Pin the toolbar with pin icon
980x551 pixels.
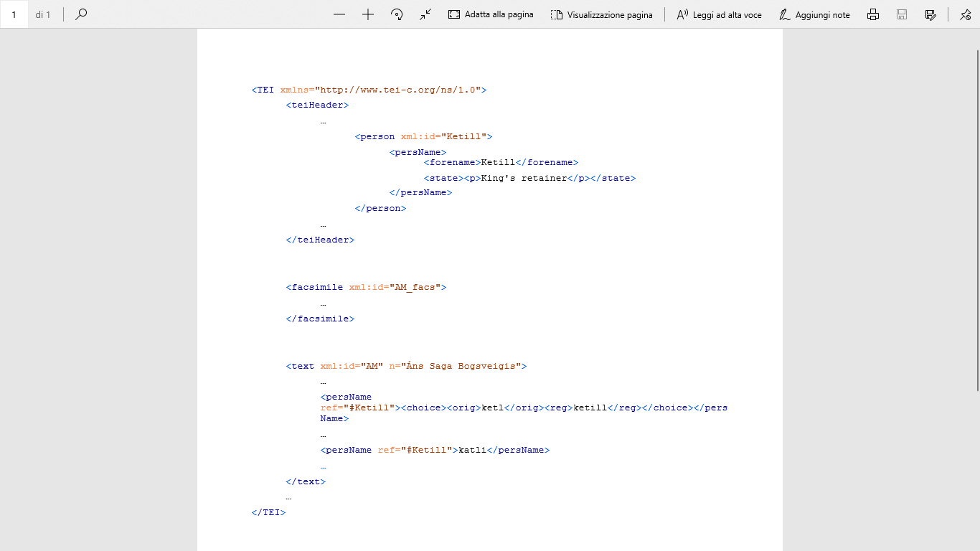click(965, 14)
